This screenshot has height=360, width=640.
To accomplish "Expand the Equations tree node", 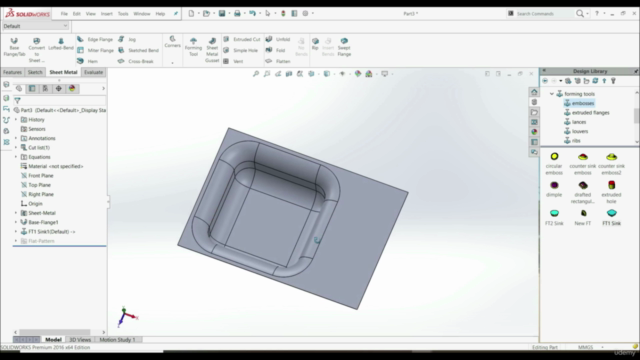I will click(16, 157).
